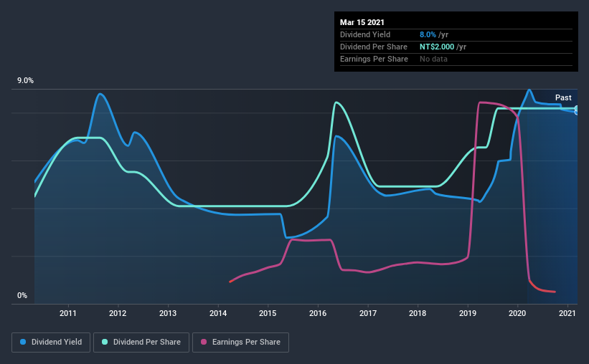Viewport: 589px width, 364px height.
Task: Click the 'Past' label on the chart
Action: (563, 97)
